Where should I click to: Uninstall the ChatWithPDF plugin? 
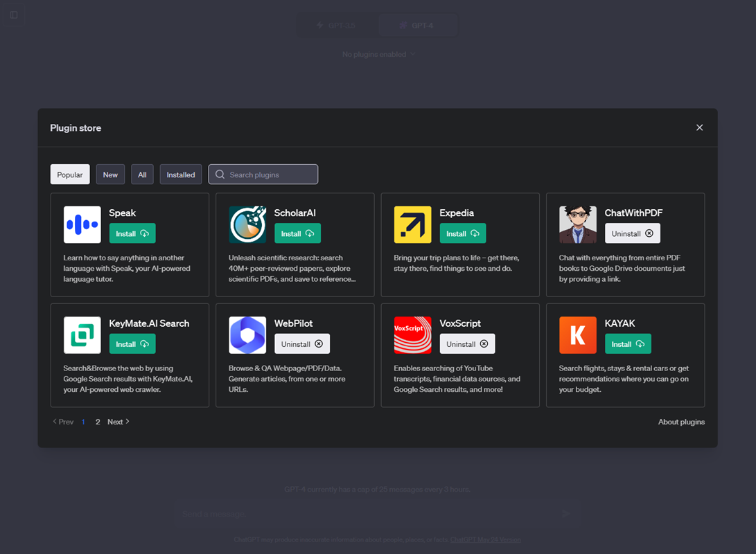click(x=633, y=233)
